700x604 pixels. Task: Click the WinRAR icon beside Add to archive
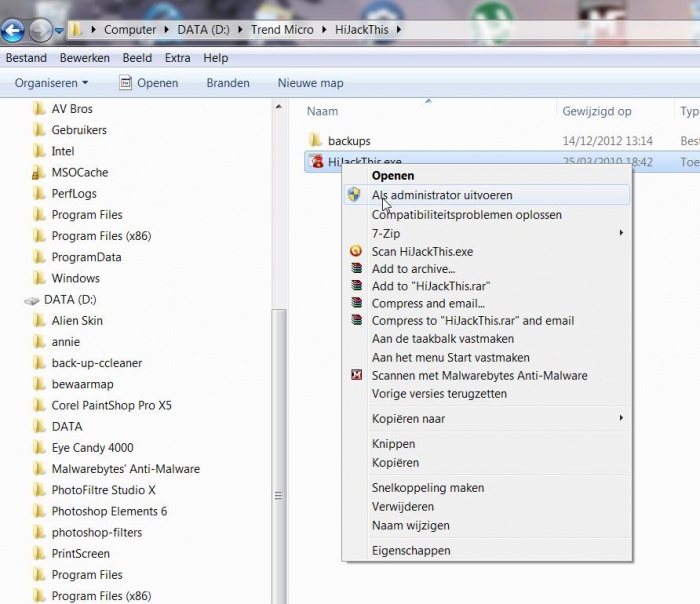pos(356,268)
